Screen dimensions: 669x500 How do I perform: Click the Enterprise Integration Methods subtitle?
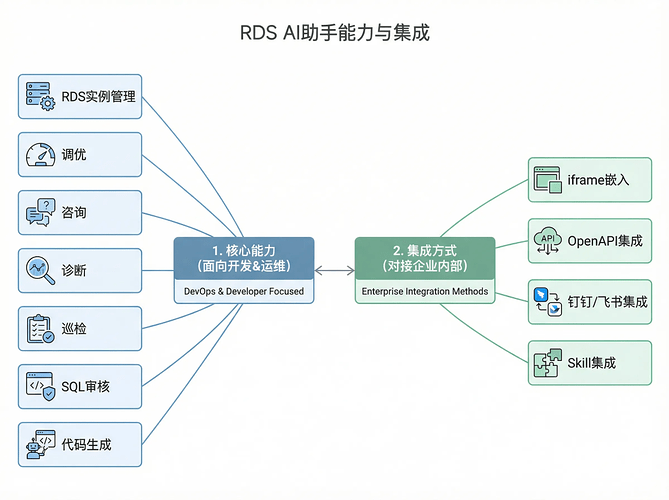425,292
